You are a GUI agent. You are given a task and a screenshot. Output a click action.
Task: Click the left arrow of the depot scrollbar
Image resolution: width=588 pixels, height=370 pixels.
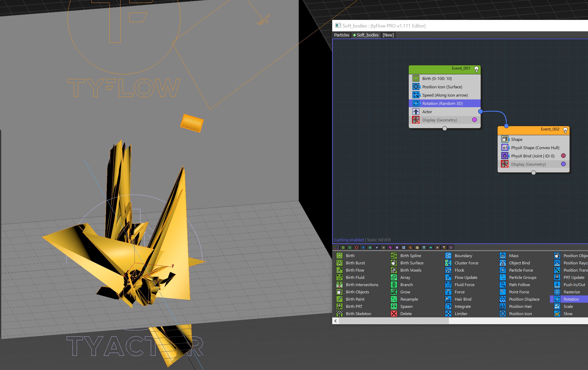336,321
